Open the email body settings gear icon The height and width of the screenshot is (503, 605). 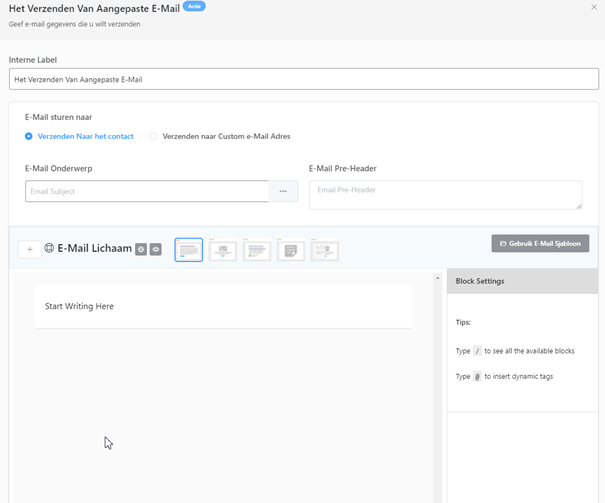tap(141, 249)
